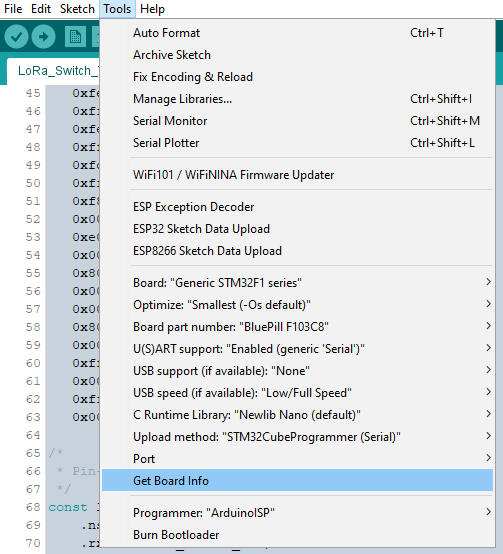Image resolution: width=503 pixels, height=554 pixels.
Task: Choose Fix Encoding & Reload
Action: pos(297,77)
